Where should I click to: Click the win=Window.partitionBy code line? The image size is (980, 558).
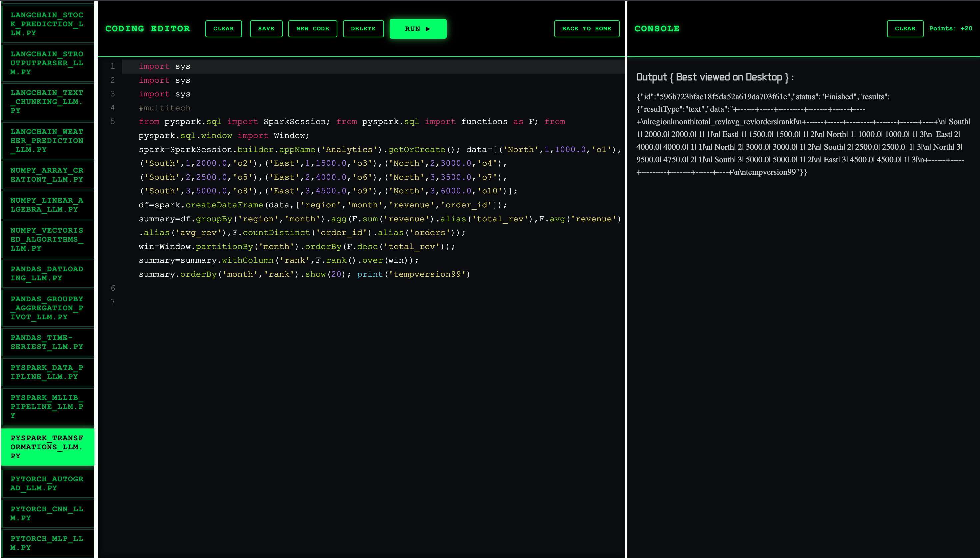click(x=297, y=247)
